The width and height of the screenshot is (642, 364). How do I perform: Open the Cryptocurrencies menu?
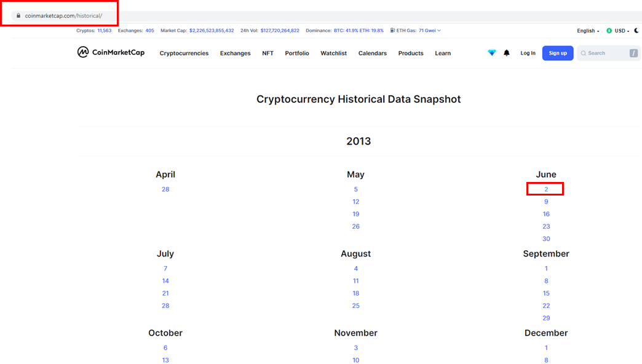(184, 53)
